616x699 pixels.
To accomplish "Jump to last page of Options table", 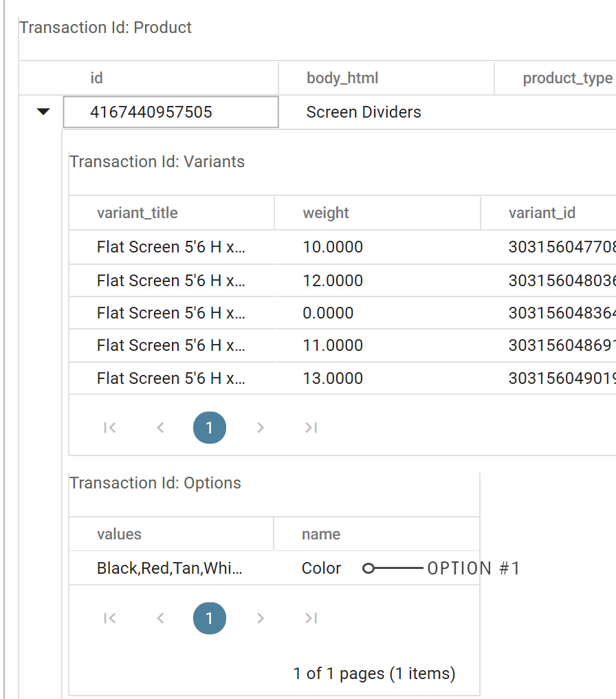I will pos(311,618).
